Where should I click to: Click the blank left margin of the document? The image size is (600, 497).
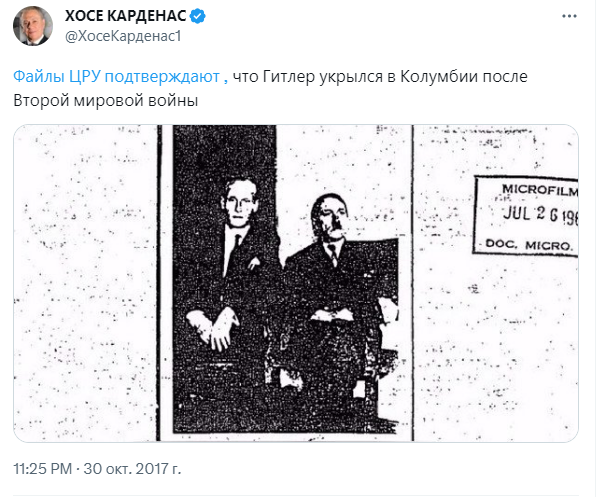[x=85, y=283]
